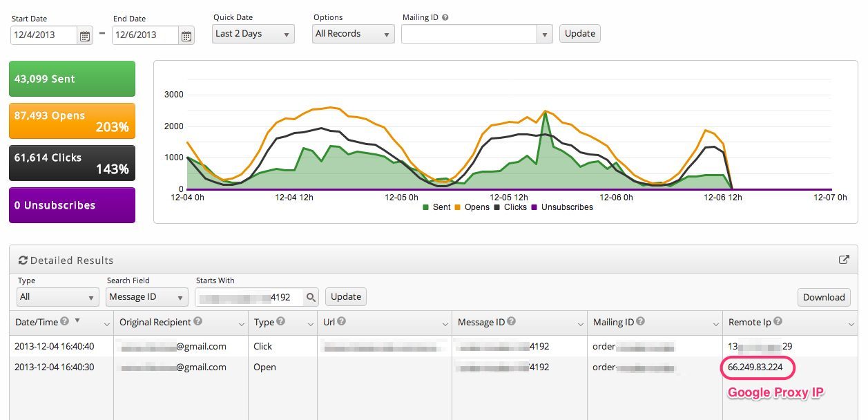Click the 66.249.83.224 remote IP cell
Viewport: 868px width, 420px height.
click(755, 367)
